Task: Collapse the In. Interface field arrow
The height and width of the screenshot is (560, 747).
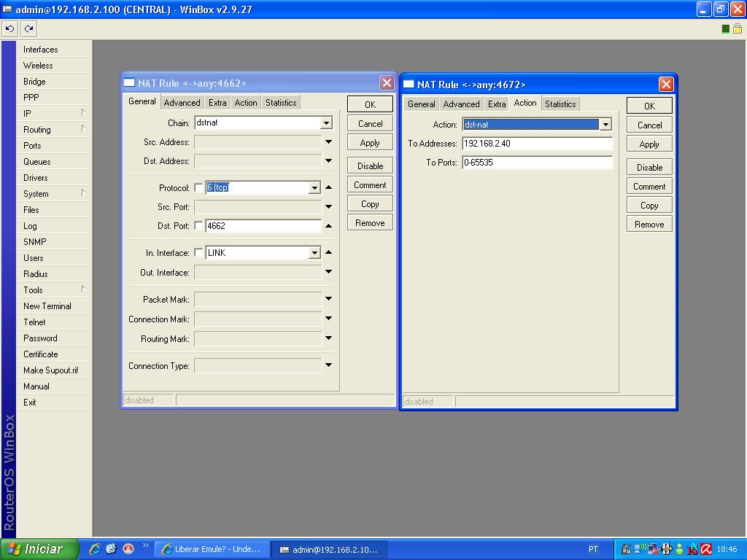Action: pos(329,252)
